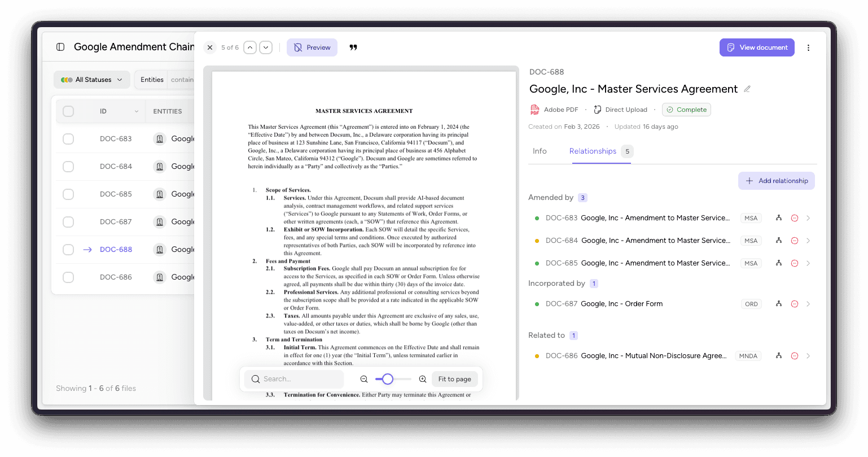Toggle the document Preview button
The width and height of the screenshot is (868, 457).
pyautogui.click(x=312, y=47)
